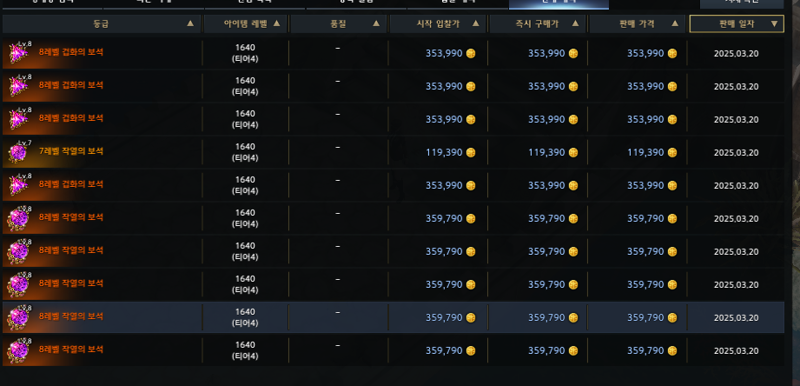Click gem icon of topmost 겁화의 보석 row
Image resolution: width=800 pixels, height=386 pixels.
point(18,53)
